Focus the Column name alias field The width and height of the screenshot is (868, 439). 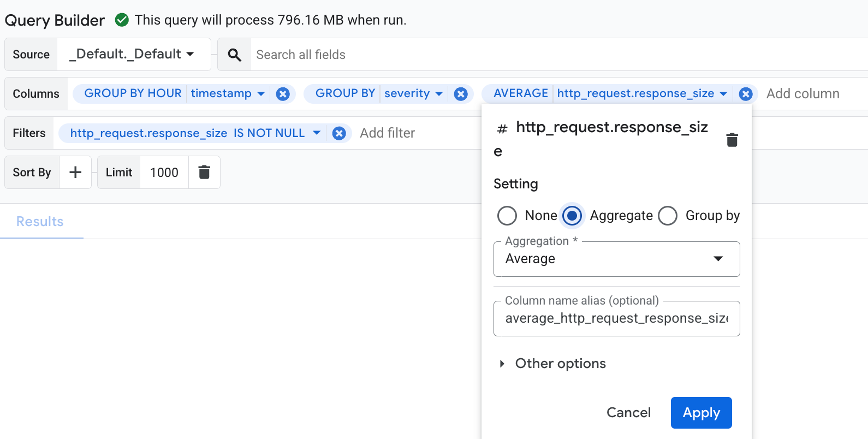(616, 318)
